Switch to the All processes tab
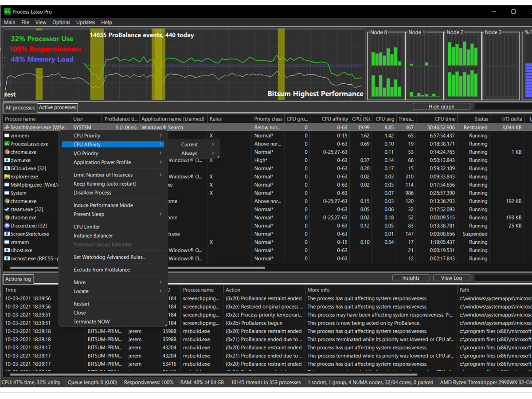Screen dimensions: 532x399 [x=20, y=108]
